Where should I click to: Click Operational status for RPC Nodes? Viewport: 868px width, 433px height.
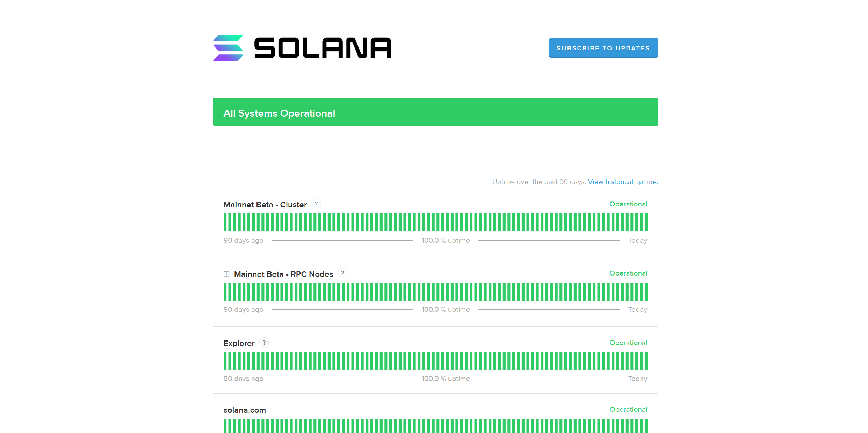tap(628, 273)
